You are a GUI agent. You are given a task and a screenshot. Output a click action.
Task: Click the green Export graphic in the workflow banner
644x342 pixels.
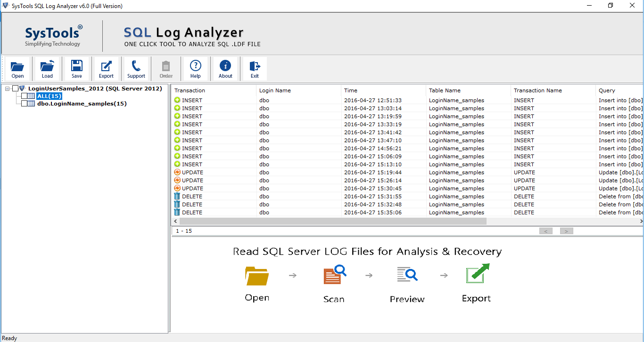(x=477, y=274)
